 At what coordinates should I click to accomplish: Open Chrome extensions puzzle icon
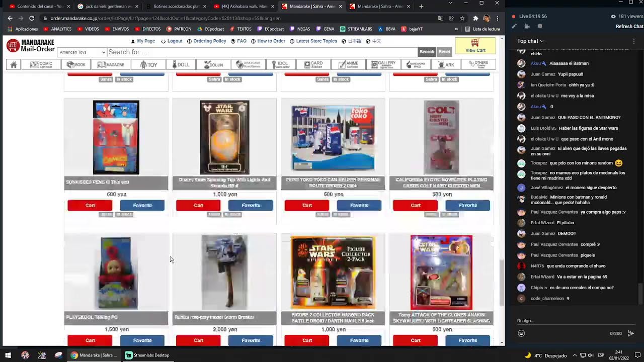475,18
